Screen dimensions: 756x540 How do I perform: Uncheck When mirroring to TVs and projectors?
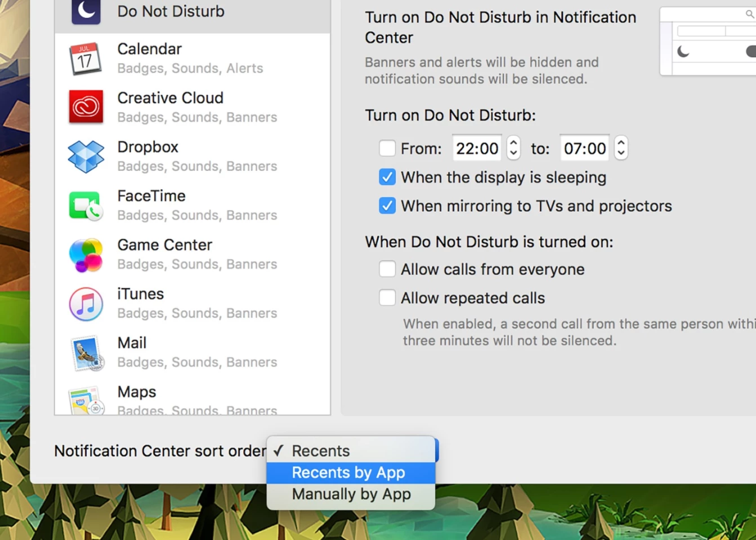tap(387, 206)
